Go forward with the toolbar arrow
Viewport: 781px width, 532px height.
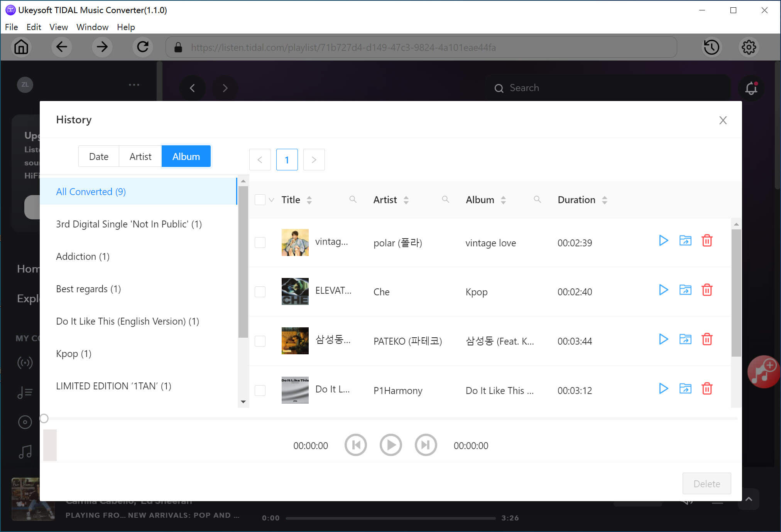coord(102,47)
